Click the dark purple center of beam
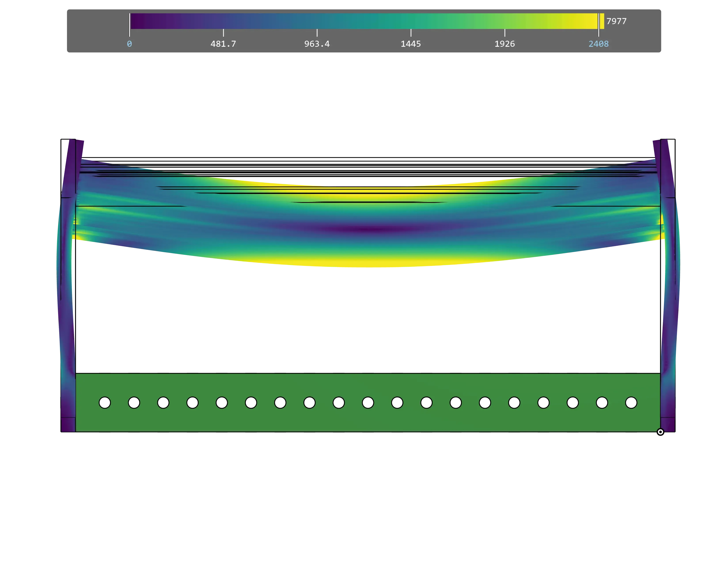The image size is (728, 563). pos(367,229)
